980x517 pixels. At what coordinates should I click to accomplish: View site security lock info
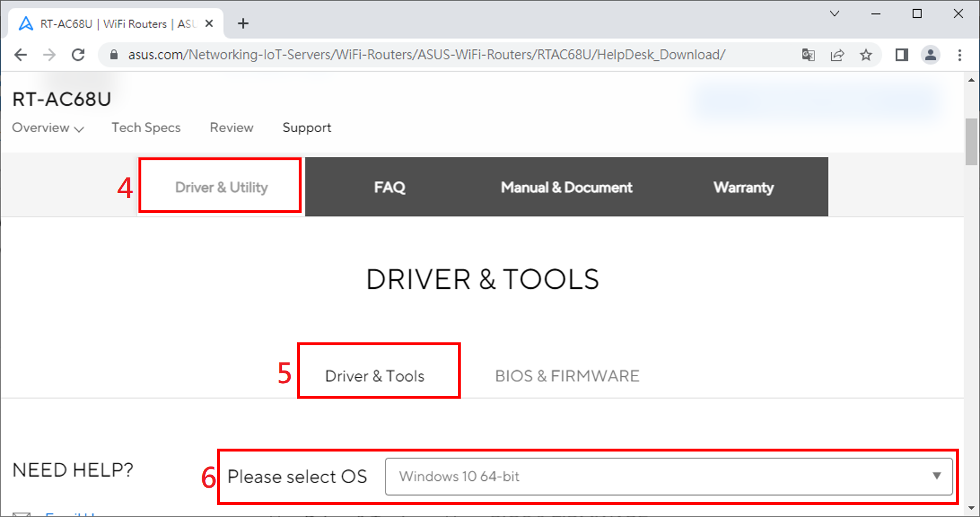pyautogui.click(x=114, y=55)
